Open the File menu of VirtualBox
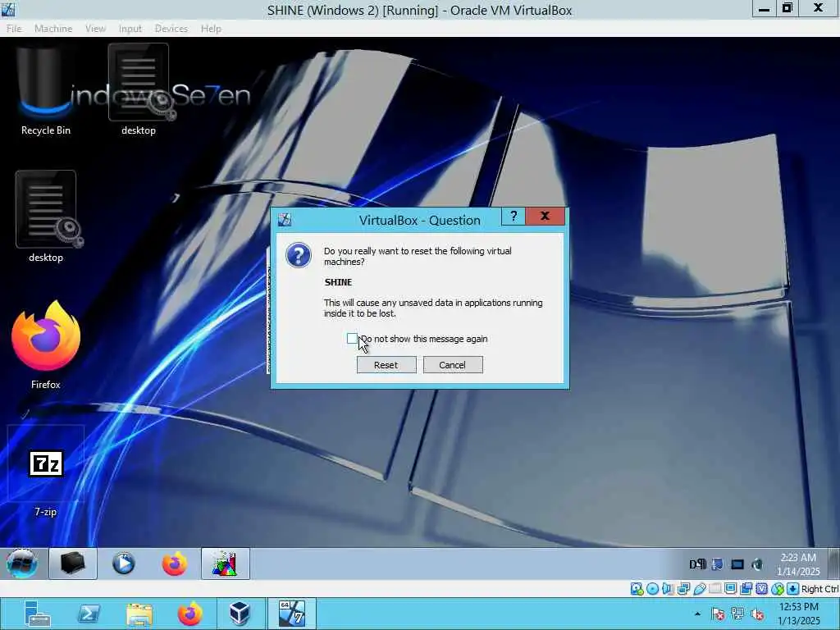Screen dimensions: 840x630 pos(14,29)
